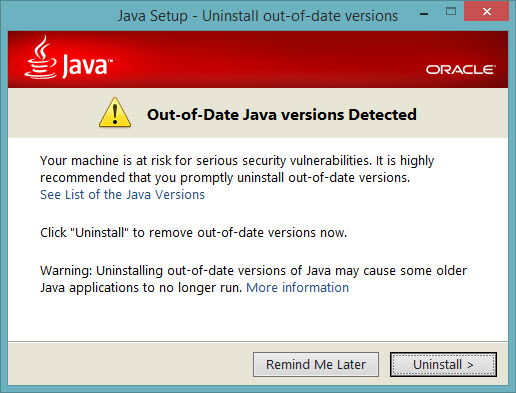Close the Java Setup dialog
This screenshot has height=393, width=516.
point(487,12)
